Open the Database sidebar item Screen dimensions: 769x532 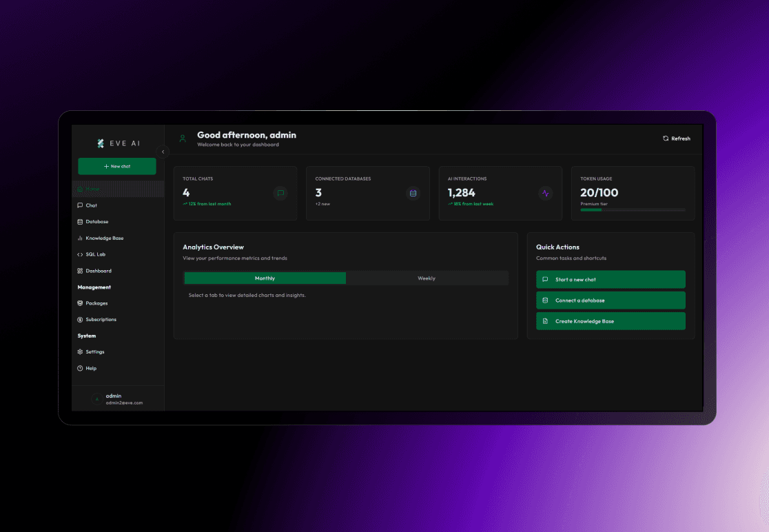tap(118, 222)
